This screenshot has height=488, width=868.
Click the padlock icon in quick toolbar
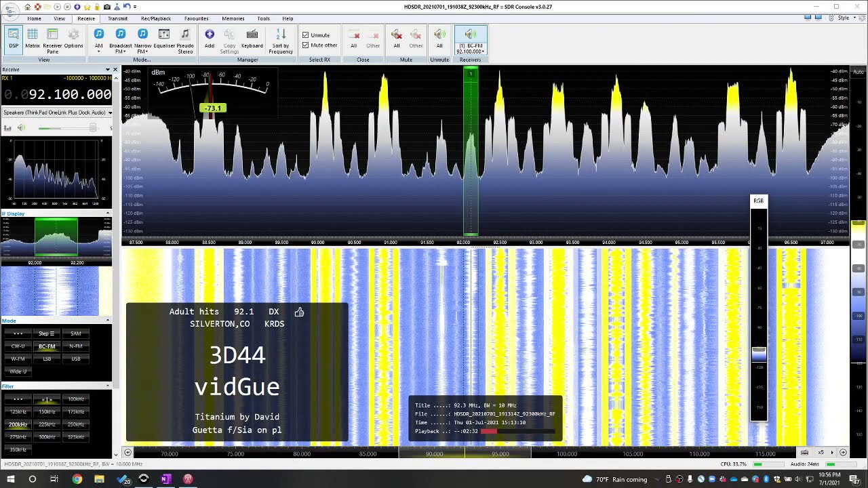[x=98, y=7]
